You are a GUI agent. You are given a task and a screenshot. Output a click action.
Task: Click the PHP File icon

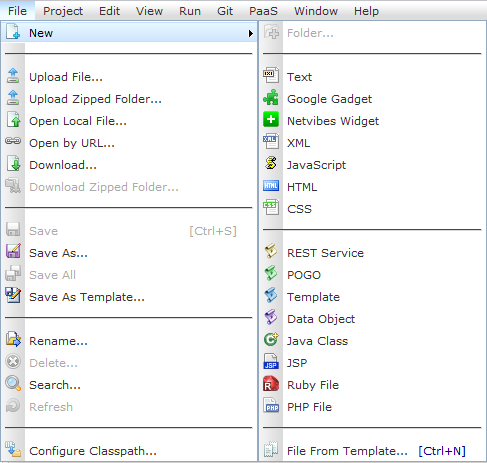[271, 406]
